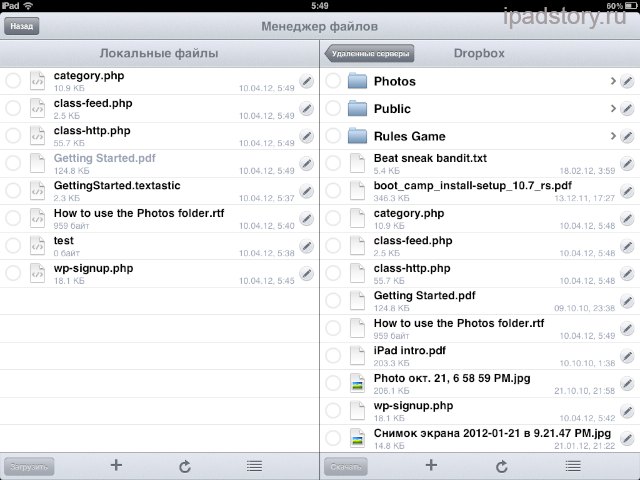
Task: Tap the edit pencil for GettingStarted.textastic
Action: 307,191
